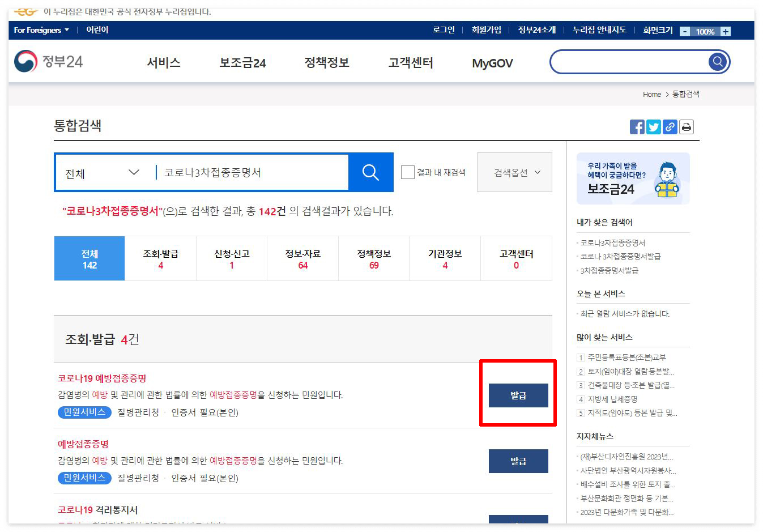Open 건축물대장 등·초본 발급 popular service
Viewport: 763px width, 532px height.
click(x=631, y=385)
